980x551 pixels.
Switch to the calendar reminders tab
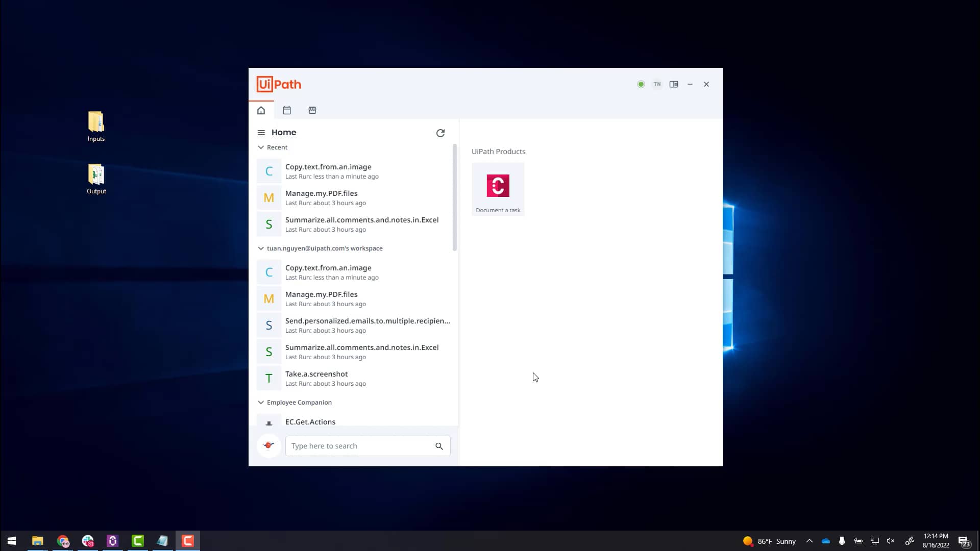[287, 110]
